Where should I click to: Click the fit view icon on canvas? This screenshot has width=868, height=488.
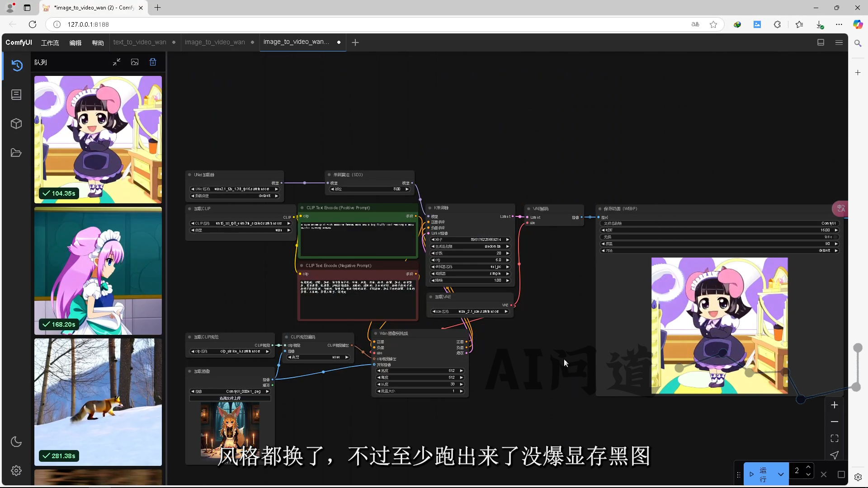coord(835,438)
